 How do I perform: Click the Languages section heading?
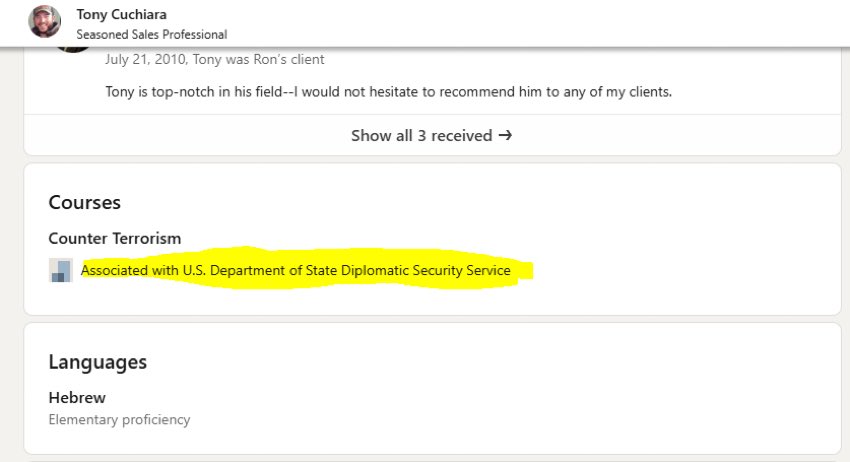click(98, 362)
